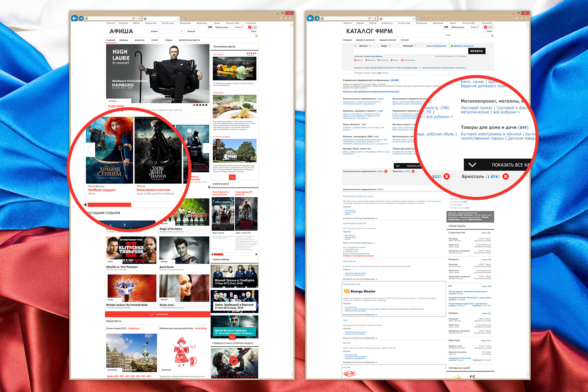The height and width of the screenshot is (392, 588).
Task: Open favorites star in right browser
Action: [x=522, y=18]
